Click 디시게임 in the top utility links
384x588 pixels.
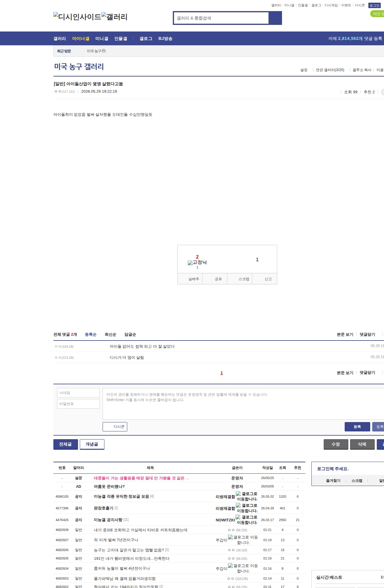pos(331,5)
